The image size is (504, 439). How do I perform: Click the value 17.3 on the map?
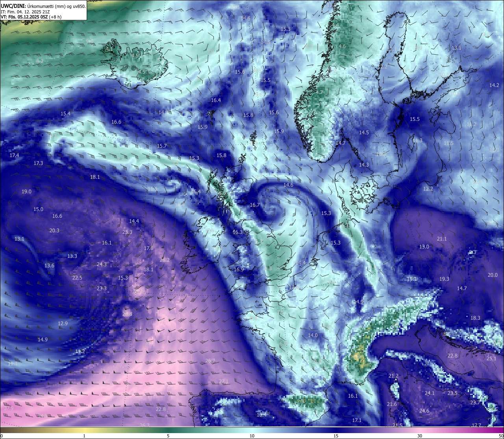coord(38,163)
